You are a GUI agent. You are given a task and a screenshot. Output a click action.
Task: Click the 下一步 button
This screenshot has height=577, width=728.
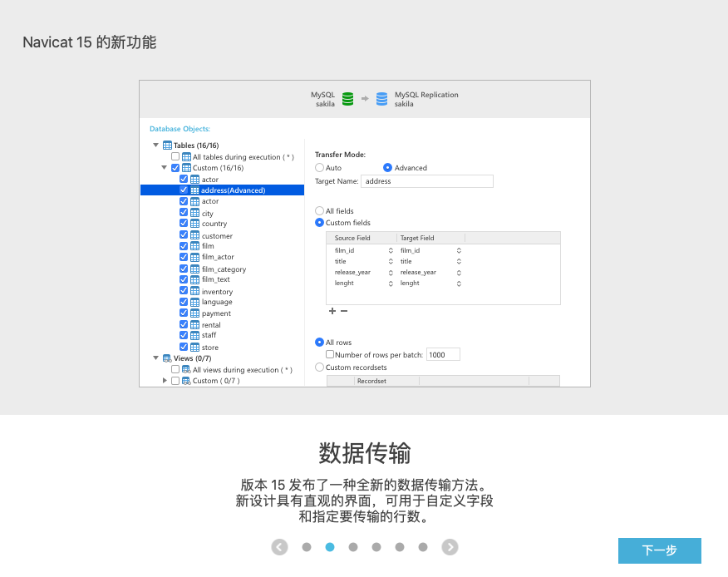click(659, 550)
